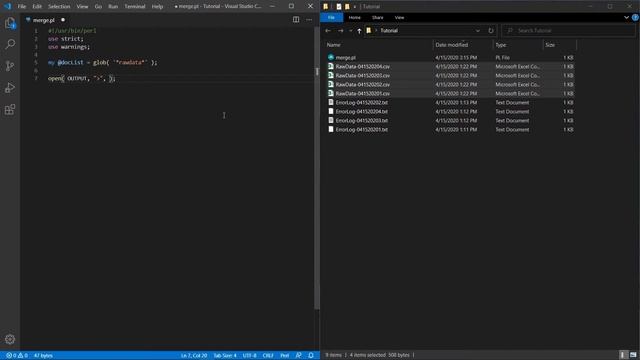Click Ln 7, Col 20 cursor position
640x360 pixels.
pos(194,356)
